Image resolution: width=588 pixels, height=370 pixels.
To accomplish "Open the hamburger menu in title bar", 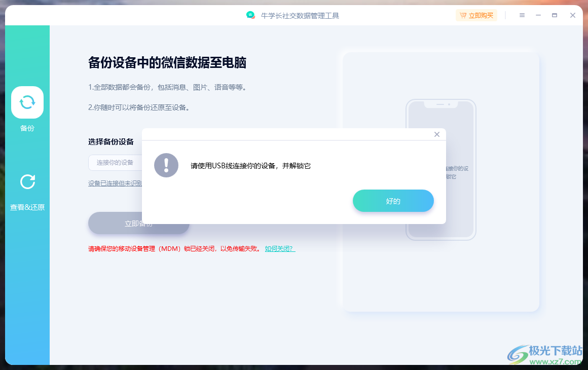I will click(x=522, y=15).
